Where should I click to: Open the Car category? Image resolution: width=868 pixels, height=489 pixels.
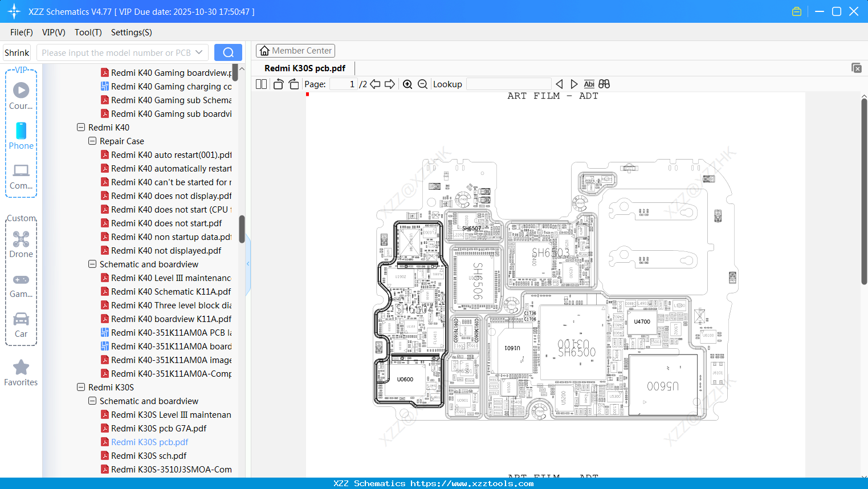(21, 325)
